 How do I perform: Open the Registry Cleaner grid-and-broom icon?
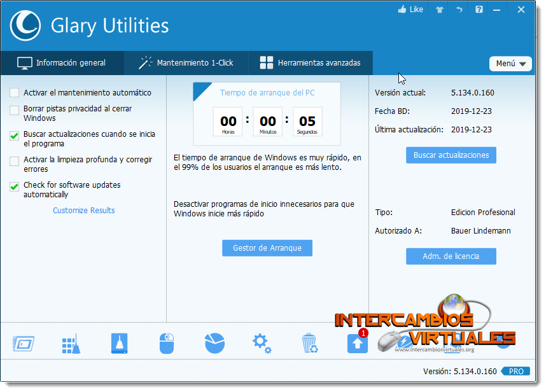[x=71, y=344]
